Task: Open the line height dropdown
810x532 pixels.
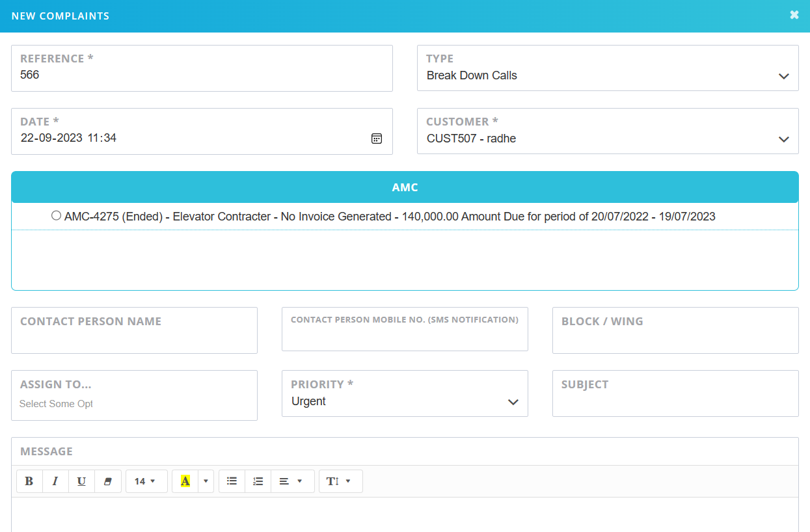Action: (340, 481)
